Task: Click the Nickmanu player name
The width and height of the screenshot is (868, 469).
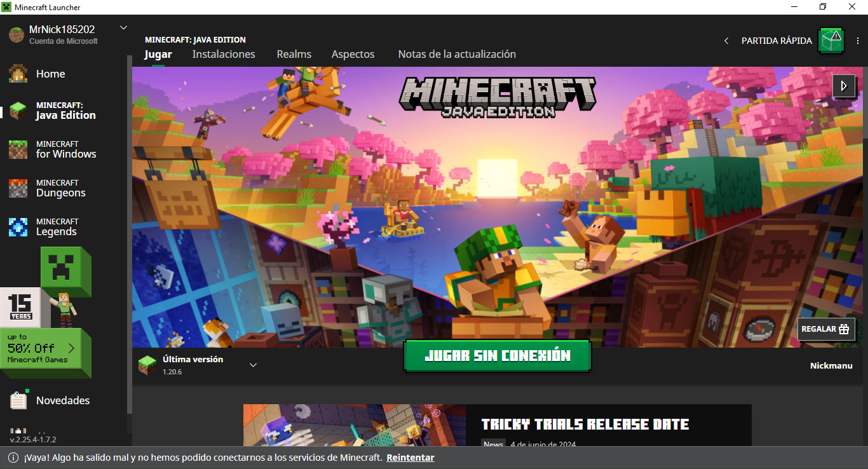Action: 831,365
